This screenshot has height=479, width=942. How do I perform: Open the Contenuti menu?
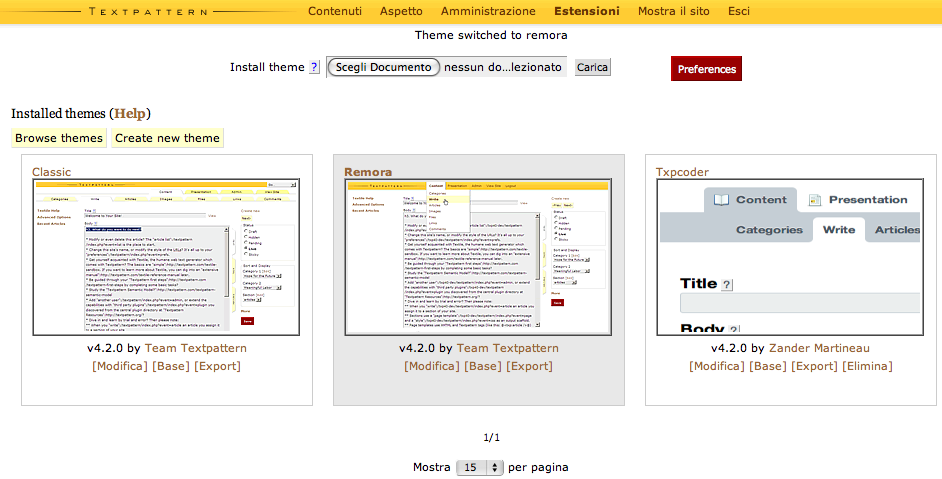tap(335, 11)
